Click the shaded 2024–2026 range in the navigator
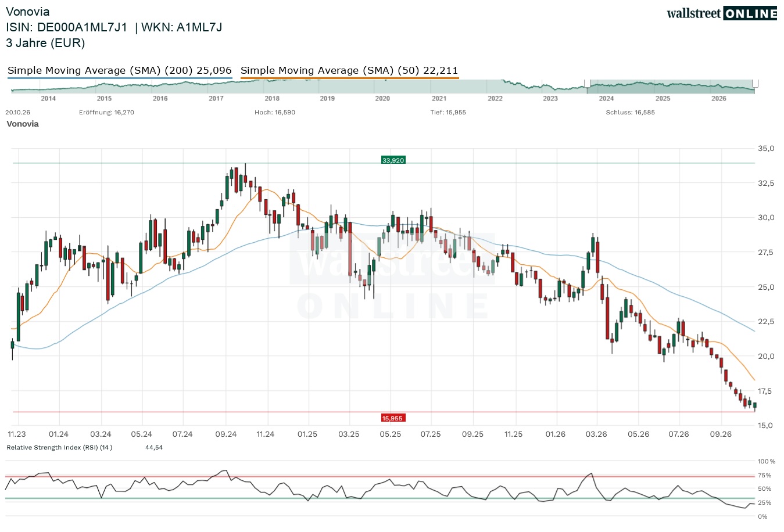Viewport: 784px width, 532px height. pyautogui.click(x=671, y=87)
